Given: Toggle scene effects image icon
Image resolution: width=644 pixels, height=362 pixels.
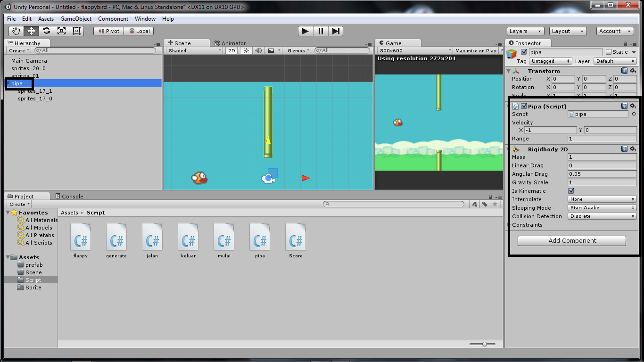Looking at the screenshot, I should tap(271, 50).
